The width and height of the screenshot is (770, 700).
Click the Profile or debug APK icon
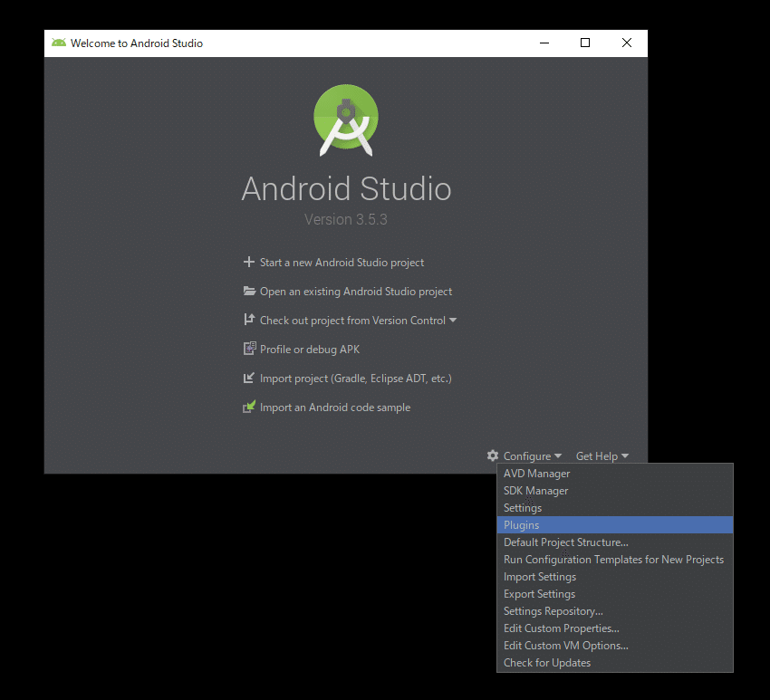click(249, 349)
